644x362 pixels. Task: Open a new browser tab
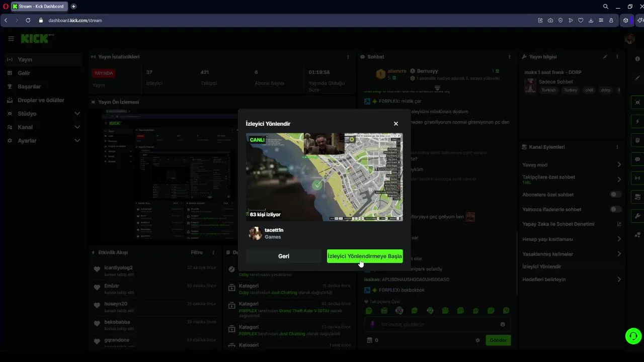(x=73, y=7)
